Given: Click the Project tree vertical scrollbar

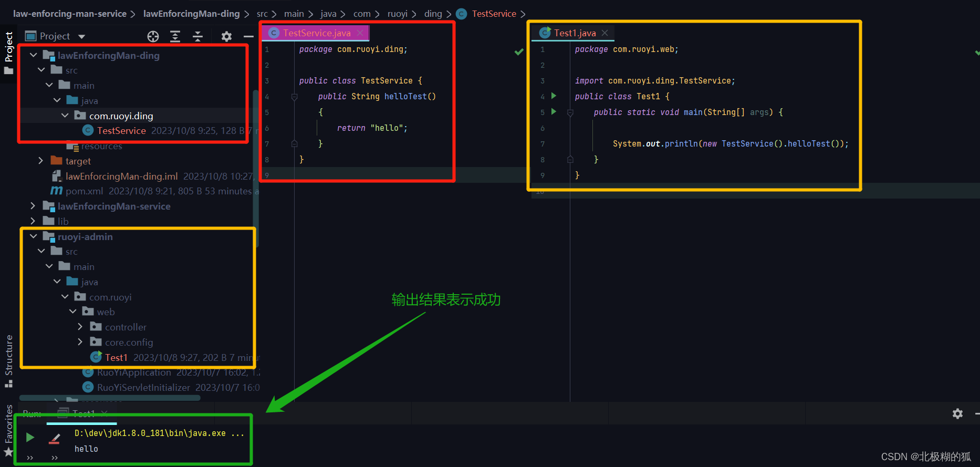Looking at the screenshot, I should 256,168.
